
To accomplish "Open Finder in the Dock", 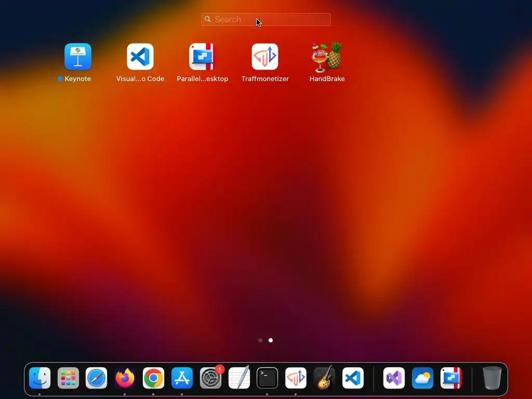I will pyautogui.click(x=39, y=378).
